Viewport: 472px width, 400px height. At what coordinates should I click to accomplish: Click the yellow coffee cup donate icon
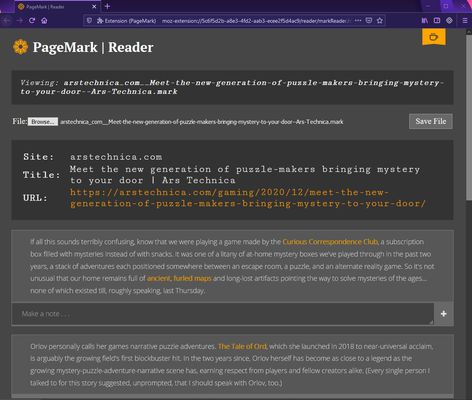tap(434, 36)
